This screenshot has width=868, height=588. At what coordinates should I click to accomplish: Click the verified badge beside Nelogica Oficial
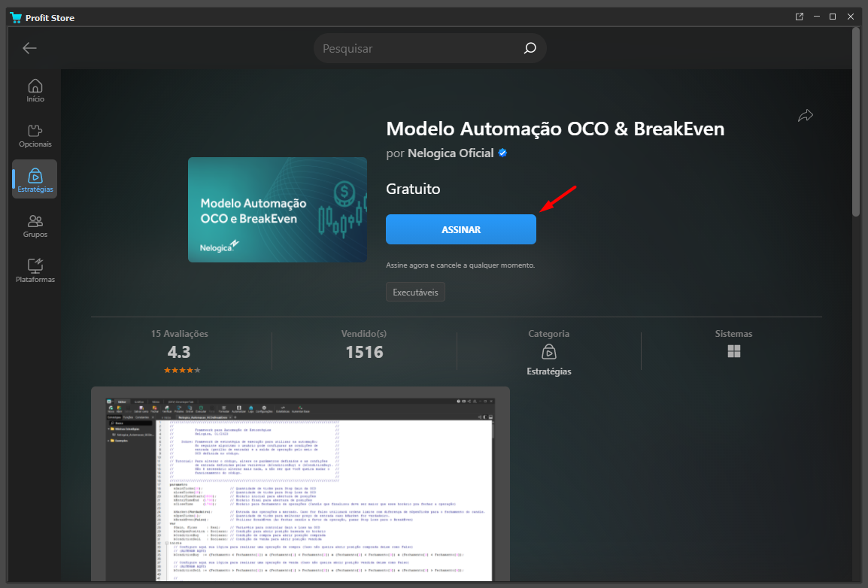pyautogui.click(x=502, y=153)
